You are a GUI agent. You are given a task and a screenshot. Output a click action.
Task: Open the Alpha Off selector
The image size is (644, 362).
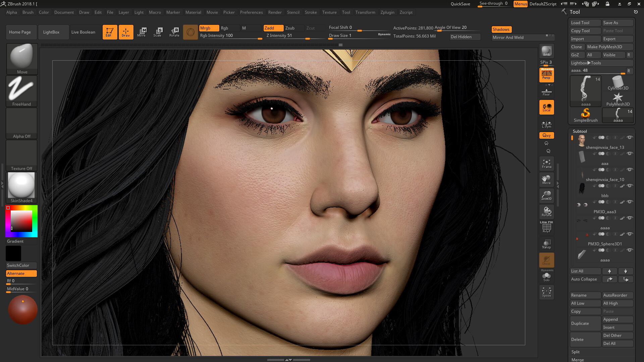point(22,123)
